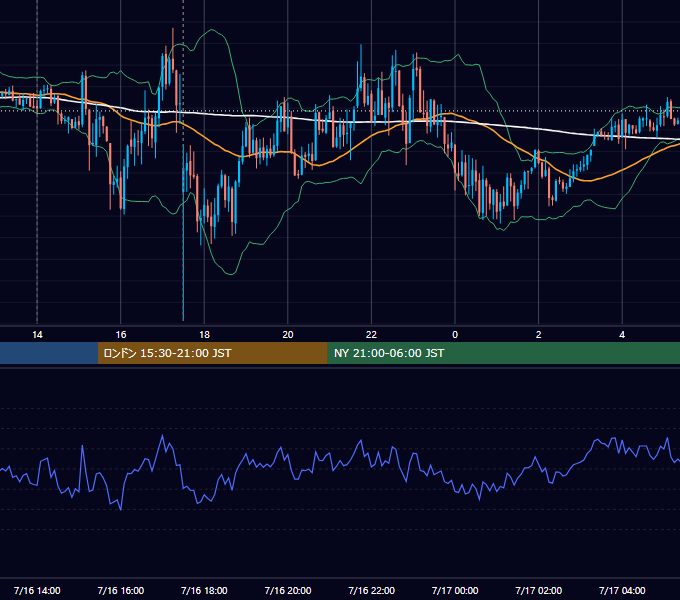Click the 14 hour label on price chart axis

coord(37,335)
